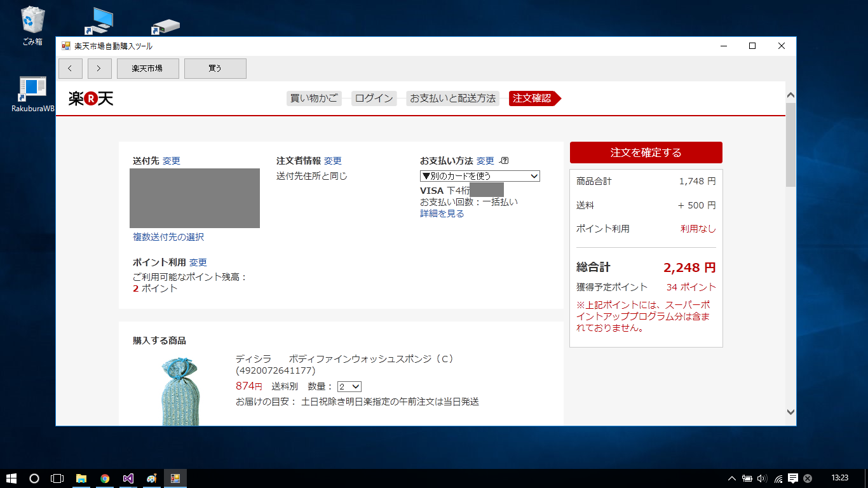Screen dimensions: 868x488
Task: Click the circled X tray icon
Action: point(808,478)
